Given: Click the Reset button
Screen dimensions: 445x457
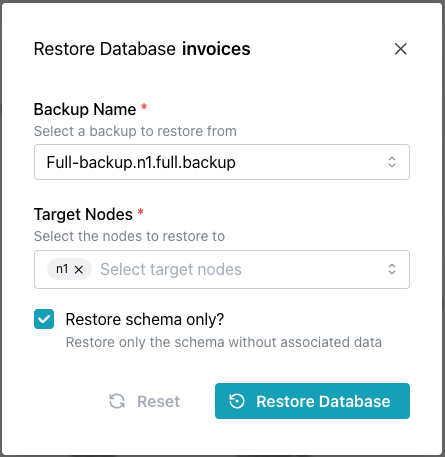Looking at the screenshot, I should (144, 401).
